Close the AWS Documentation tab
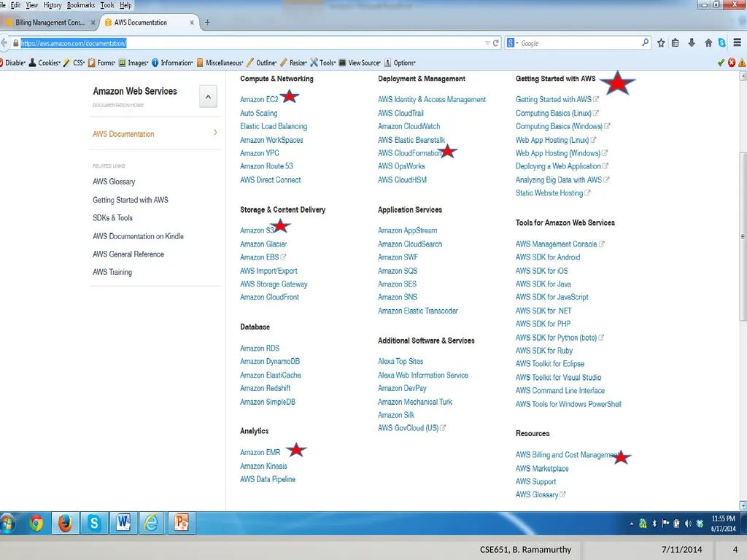 192,23
